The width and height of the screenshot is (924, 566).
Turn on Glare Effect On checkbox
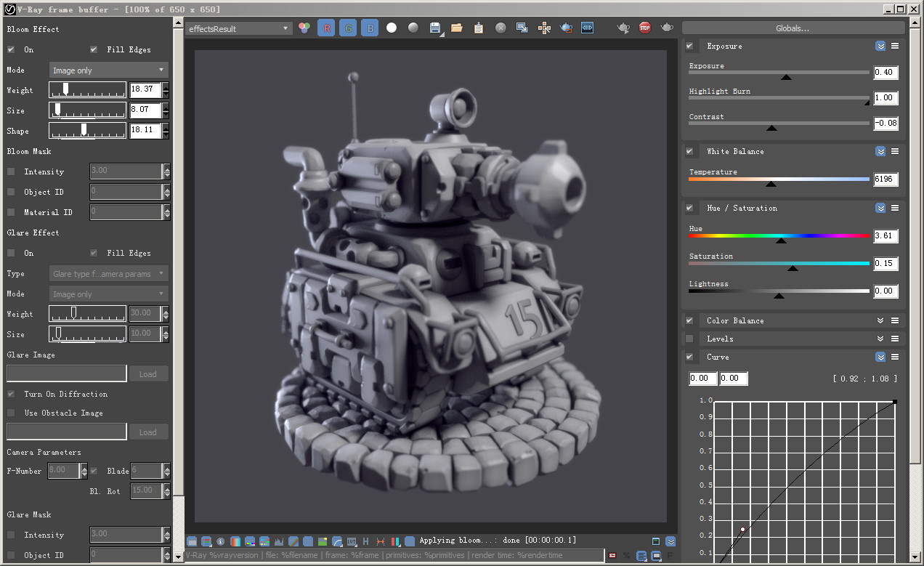coord(11,253)
